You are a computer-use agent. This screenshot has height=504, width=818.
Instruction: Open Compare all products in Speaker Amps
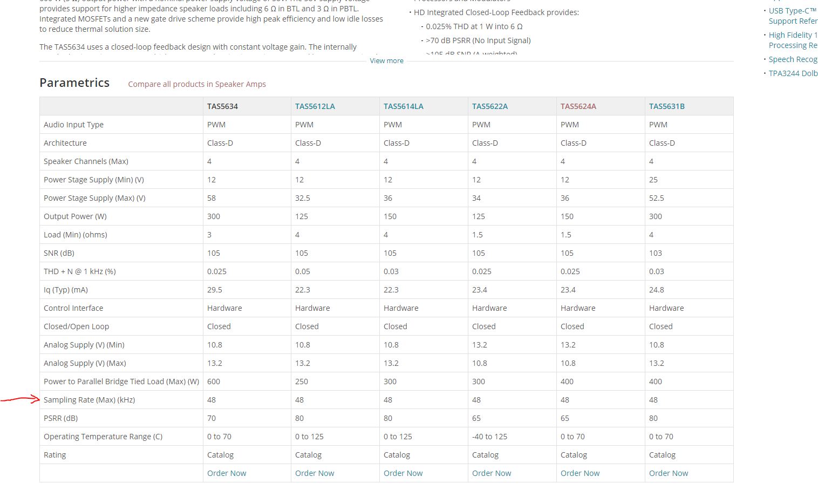(197, 84)
